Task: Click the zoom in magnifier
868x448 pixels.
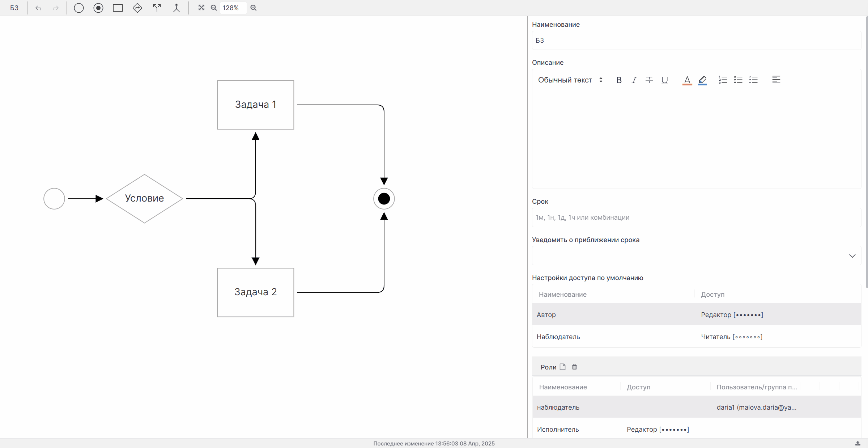Action: pyautogui.click(x=254, y=8)
